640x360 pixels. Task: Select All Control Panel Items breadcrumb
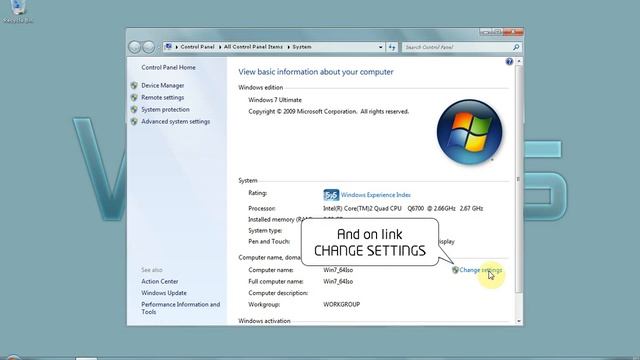(x=253, y=47)
